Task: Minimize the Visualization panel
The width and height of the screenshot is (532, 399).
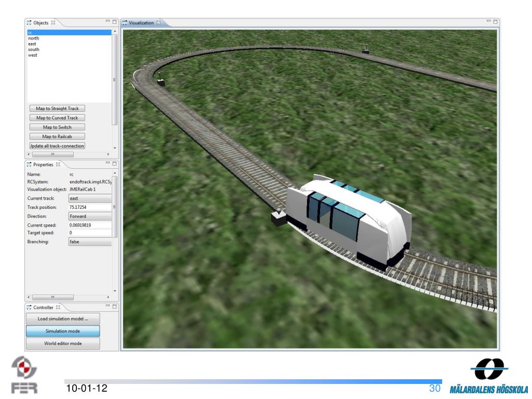Action: click(x=488, y=21)
